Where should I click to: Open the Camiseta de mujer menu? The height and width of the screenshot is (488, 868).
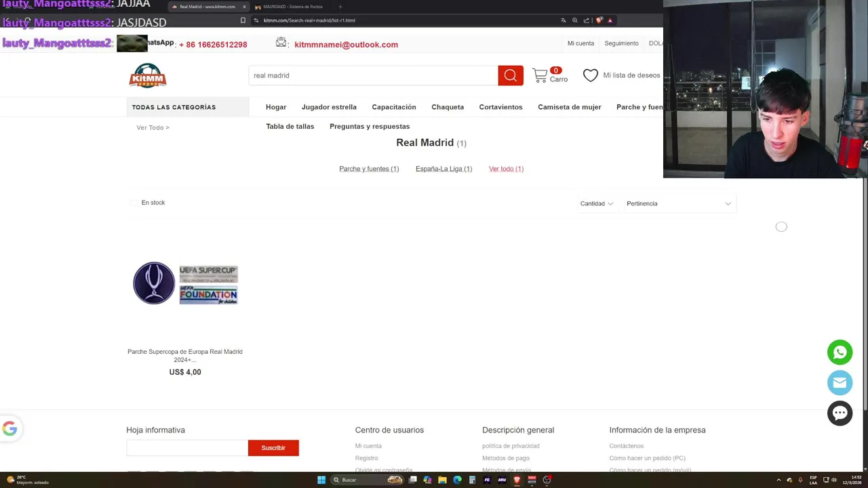coord(570,107)
